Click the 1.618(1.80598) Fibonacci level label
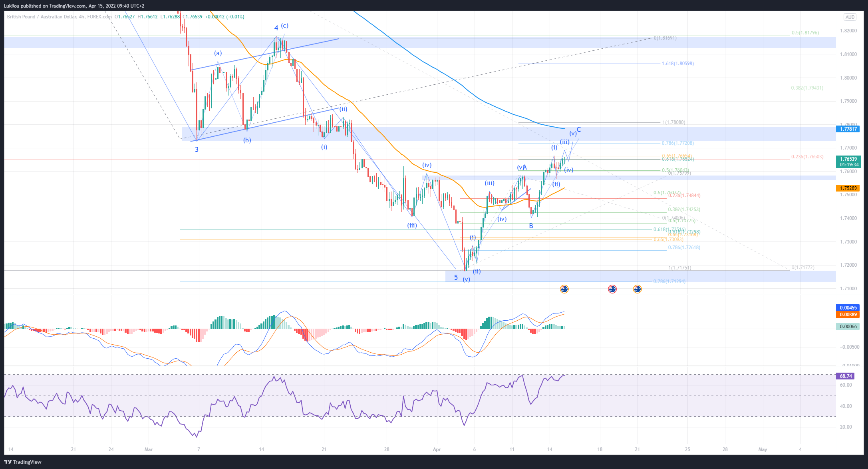This screenshot has width=868, height=469. pyautogui.click(x=677, y=64)
